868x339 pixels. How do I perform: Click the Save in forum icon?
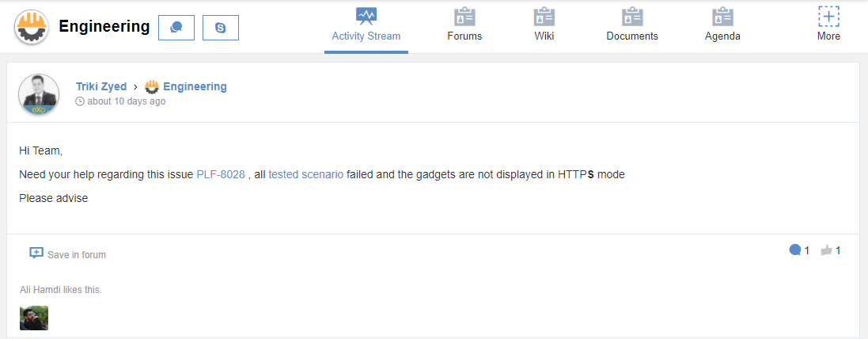coord(36,253)
